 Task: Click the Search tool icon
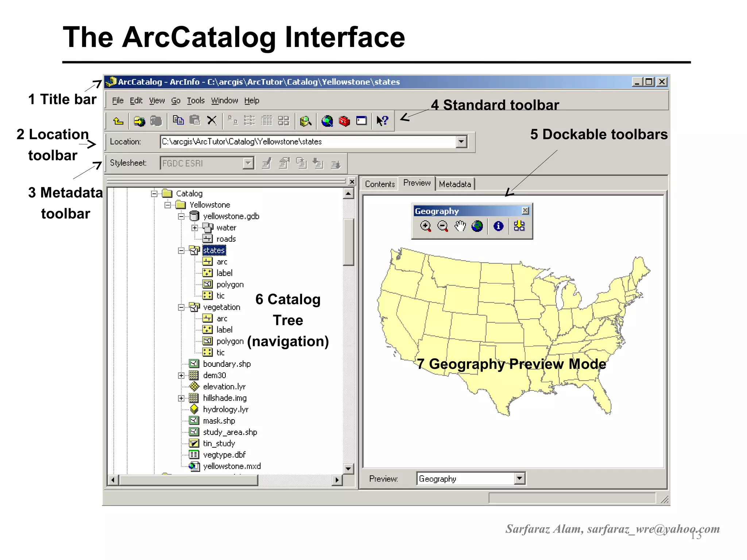click(306, 121)
